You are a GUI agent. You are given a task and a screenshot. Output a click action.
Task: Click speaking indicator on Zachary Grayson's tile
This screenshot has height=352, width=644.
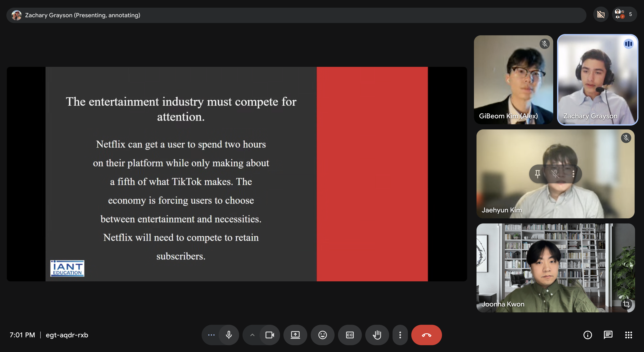click(628, 44)
